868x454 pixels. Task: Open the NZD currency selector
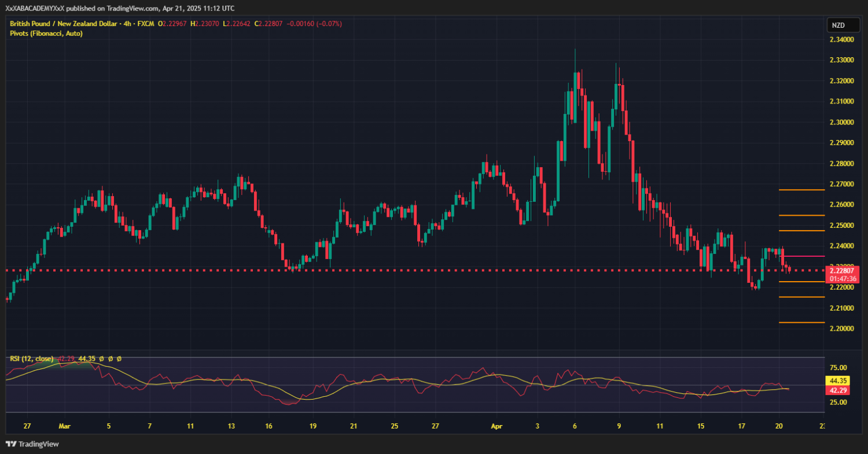pyautogui.click(x=838, y=25)
